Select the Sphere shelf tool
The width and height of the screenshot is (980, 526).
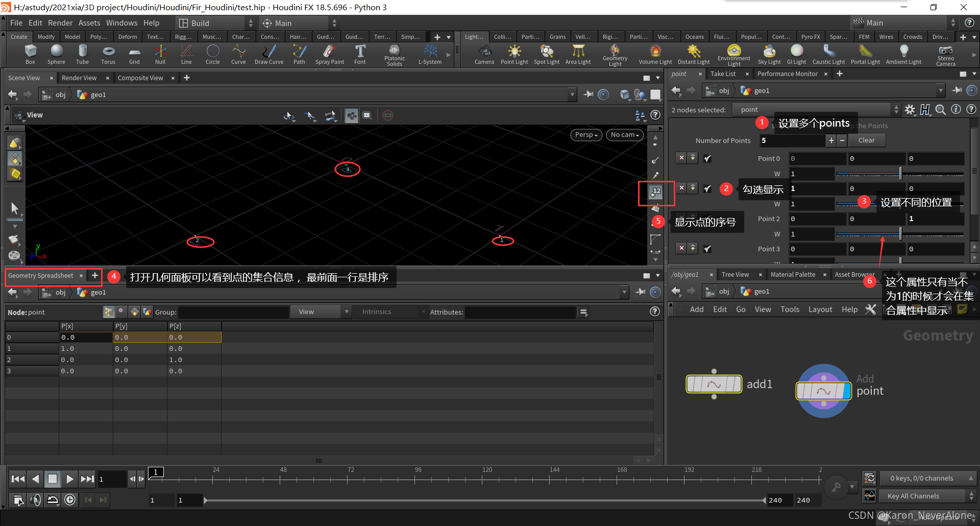56,54
